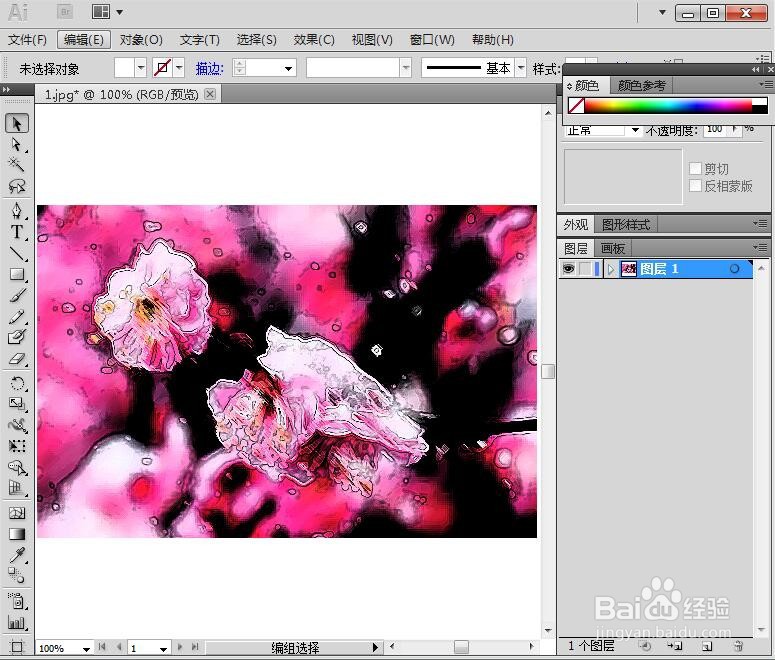
Task: Click the None color swatch
Action: (x=576, y=105)
